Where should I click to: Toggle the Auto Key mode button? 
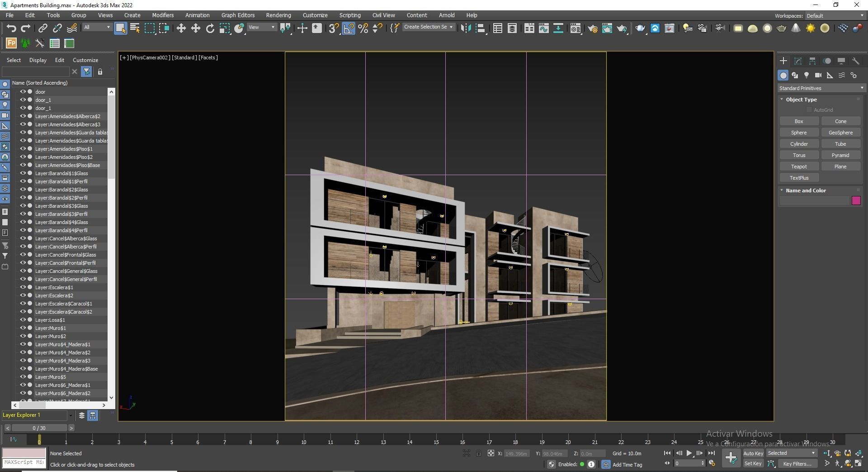click(753, 453)
